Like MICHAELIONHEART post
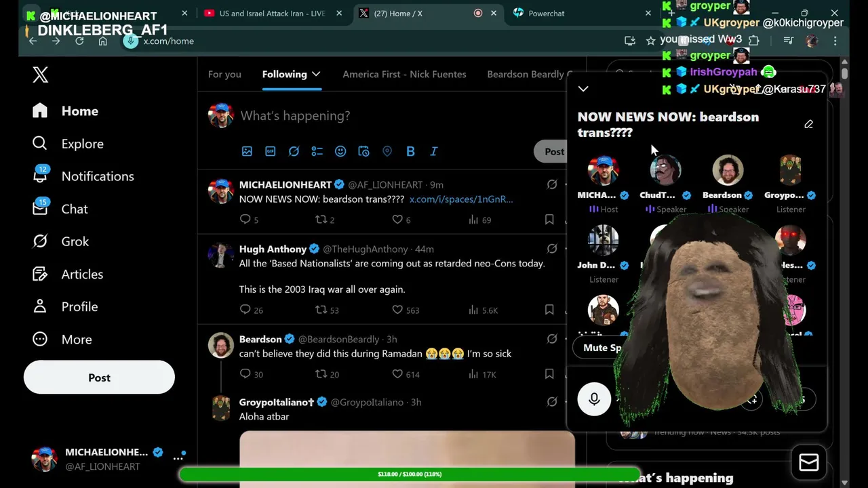The height and width of the screenshot is (488, 868). 401,220
